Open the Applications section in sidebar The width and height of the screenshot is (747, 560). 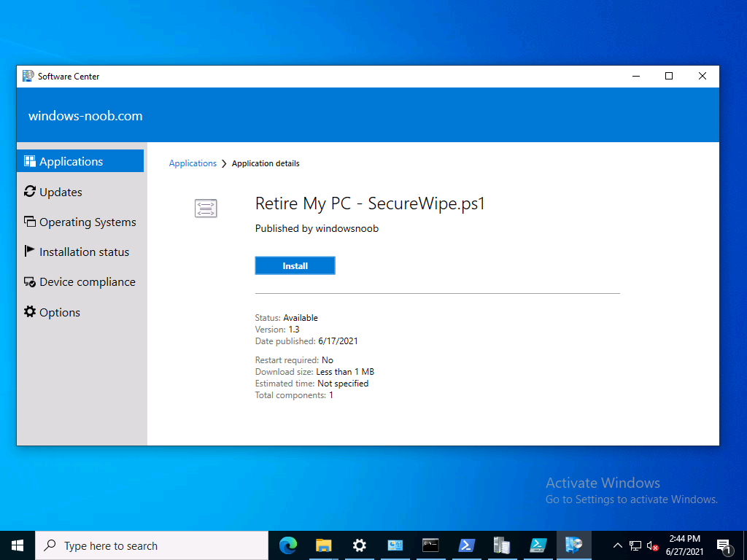click(x=80, y=161)
